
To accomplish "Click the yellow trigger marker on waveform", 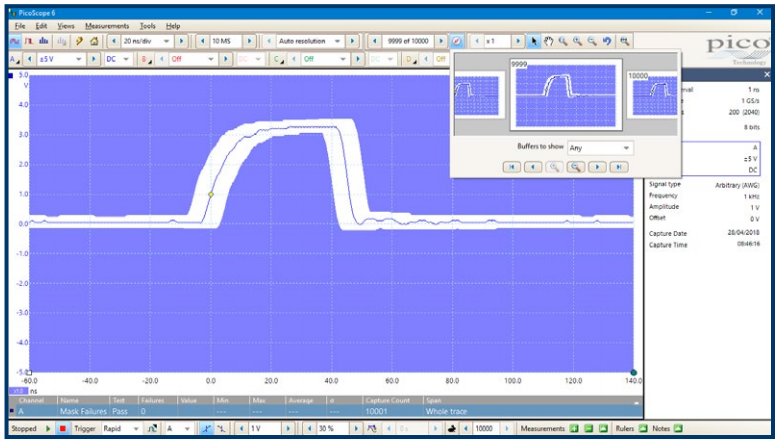I will click(211, 194).
